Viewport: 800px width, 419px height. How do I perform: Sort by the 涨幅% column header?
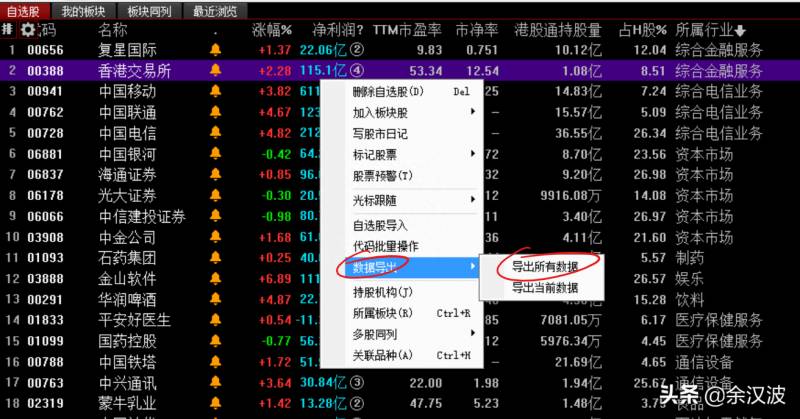coord(272,31)
